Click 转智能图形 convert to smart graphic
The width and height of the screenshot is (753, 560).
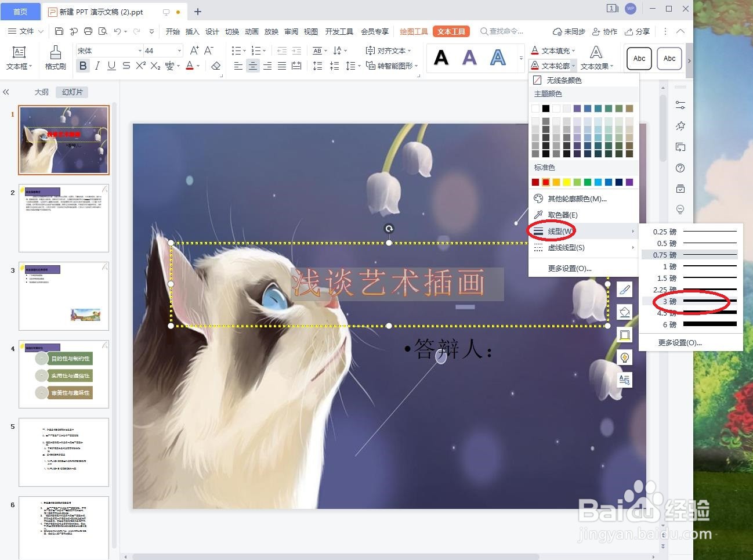(x=392, y=66)
